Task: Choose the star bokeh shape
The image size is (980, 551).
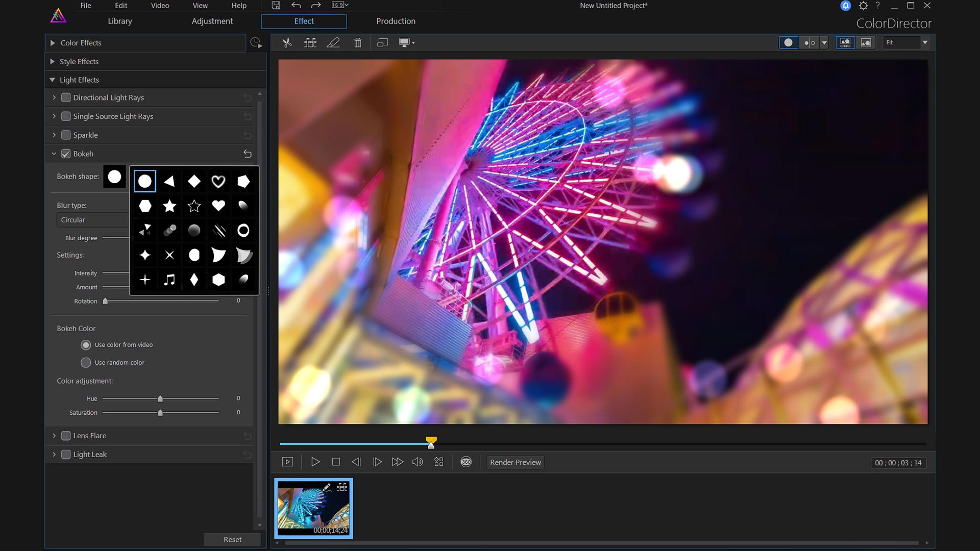Action: coord(169,206)
